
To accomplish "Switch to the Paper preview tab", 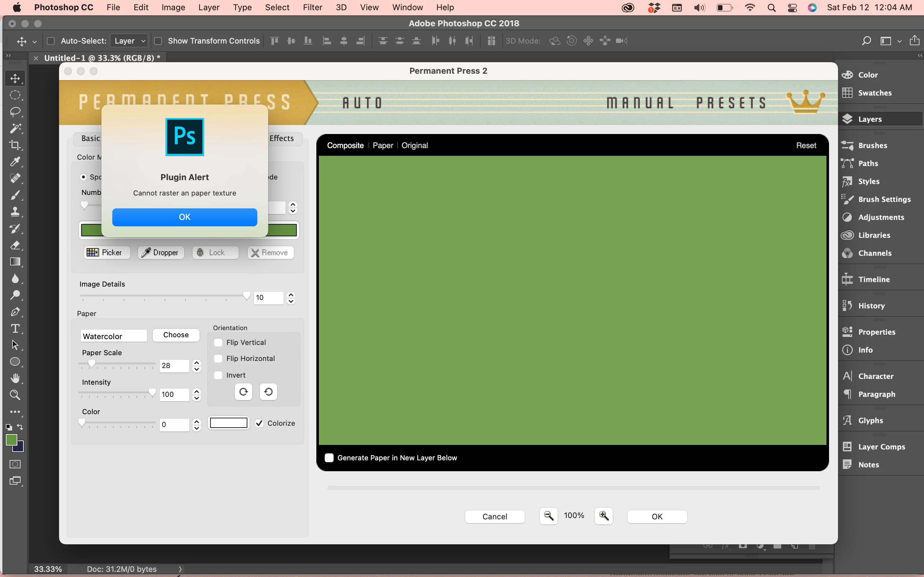I will [x=382, y=146].
